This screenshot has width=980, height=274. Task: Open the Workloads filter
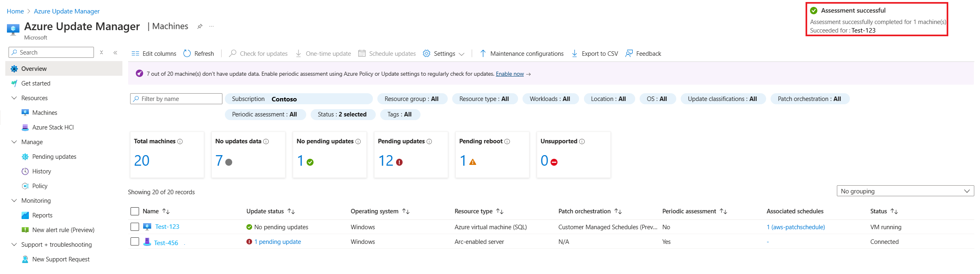pyautogui.click(x=550, y=99)
